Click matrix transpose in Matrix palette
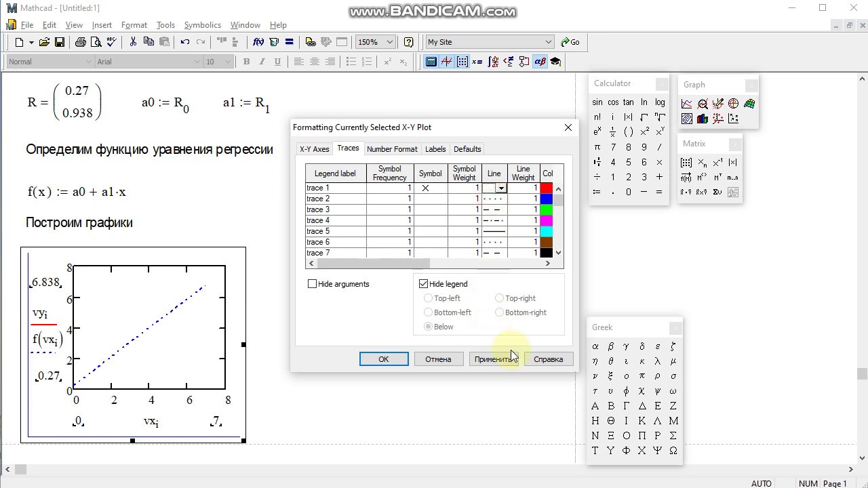The width and height of the screenshot is (868, 488). point(717,178)
